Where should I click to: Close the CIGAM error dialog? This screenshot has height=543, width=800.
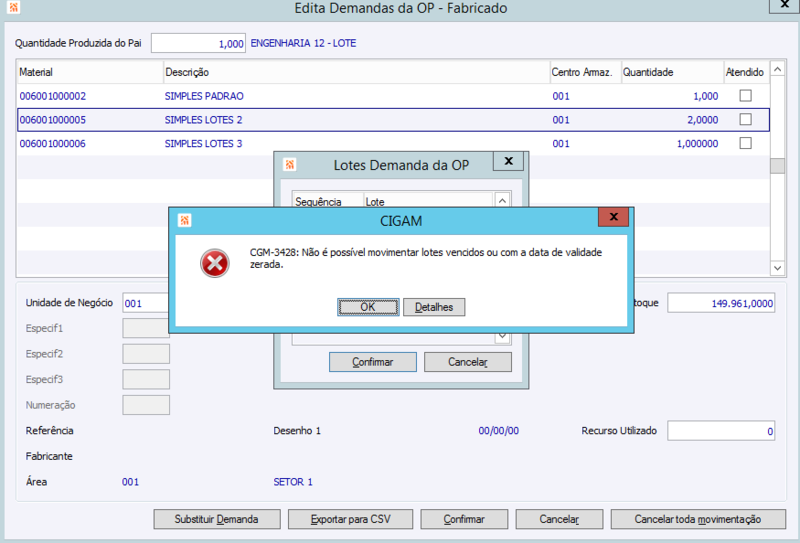tap(613, 217)
